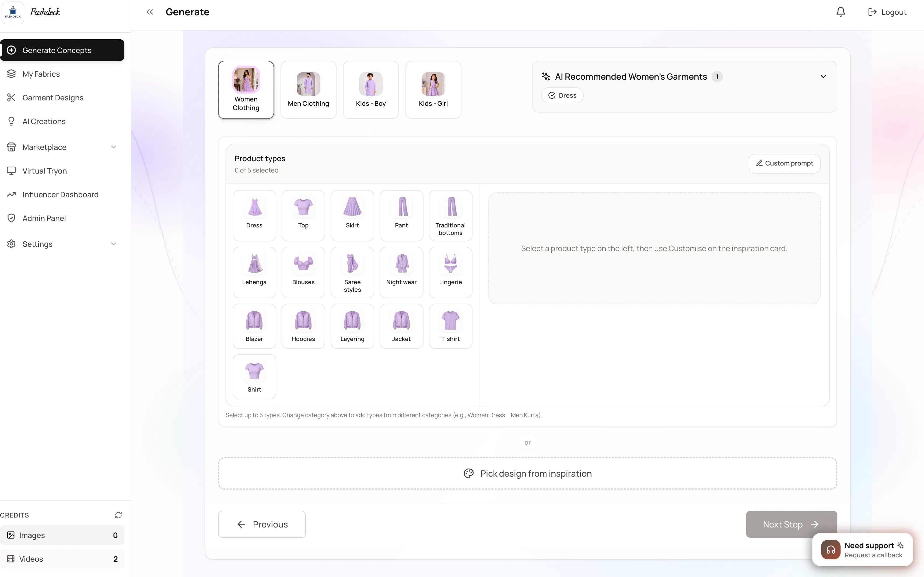Switch to Kids - Girl category
The width and height of the screenshot is (924, 577).
(433, 90)
